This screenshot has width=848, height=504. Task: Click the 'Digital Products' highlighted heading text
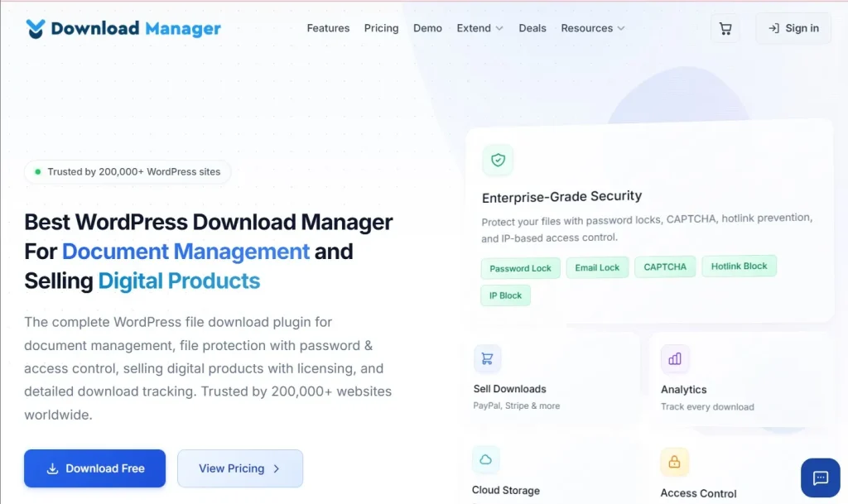coord(179,281)
